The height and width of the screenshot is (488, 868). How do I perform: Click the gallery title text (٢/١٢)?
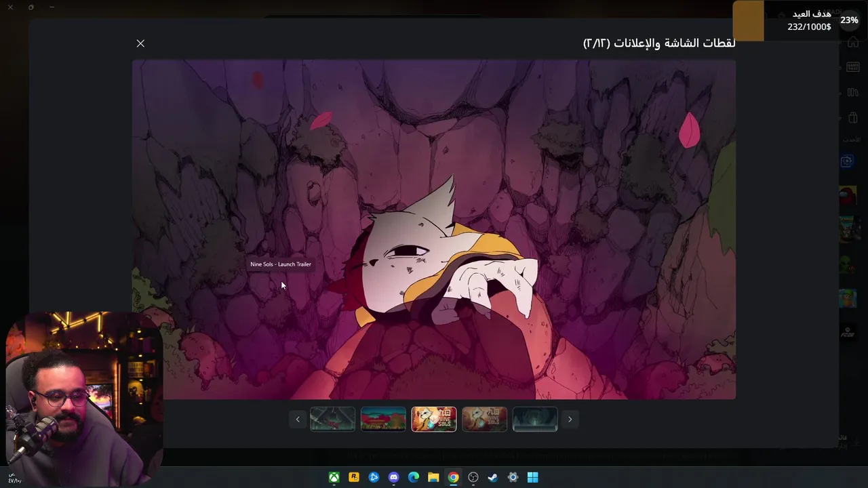click(x=659, y=43)
